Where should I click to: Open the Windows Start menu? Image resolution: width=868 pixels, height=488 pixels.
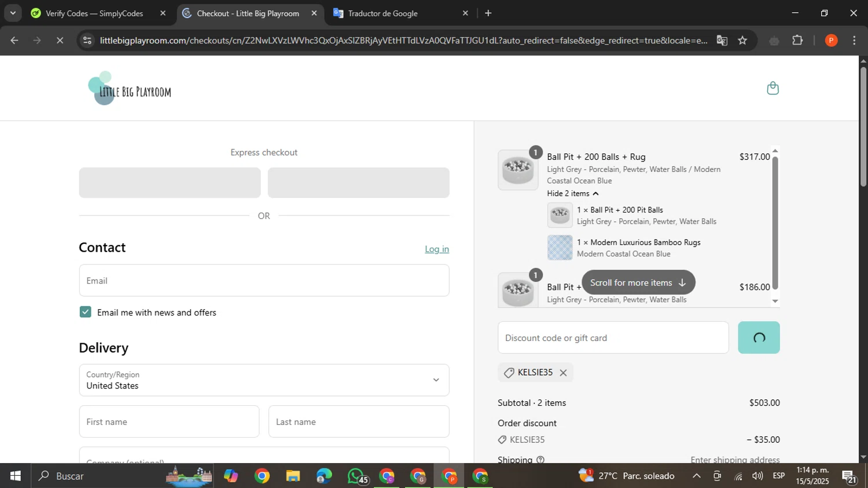click(x=16, y=476)
